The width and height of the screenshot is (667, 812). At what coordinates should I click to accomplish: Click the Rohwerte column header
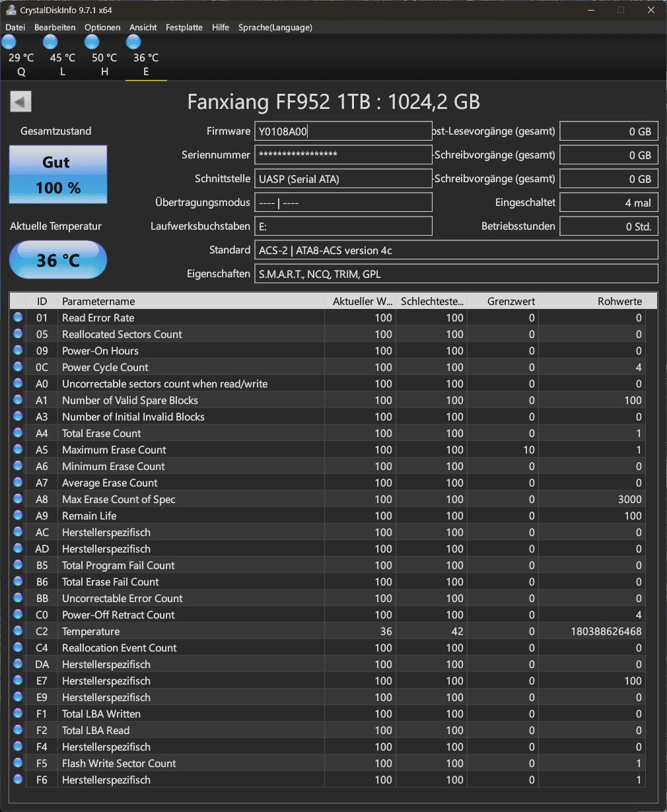pos(592,301)
